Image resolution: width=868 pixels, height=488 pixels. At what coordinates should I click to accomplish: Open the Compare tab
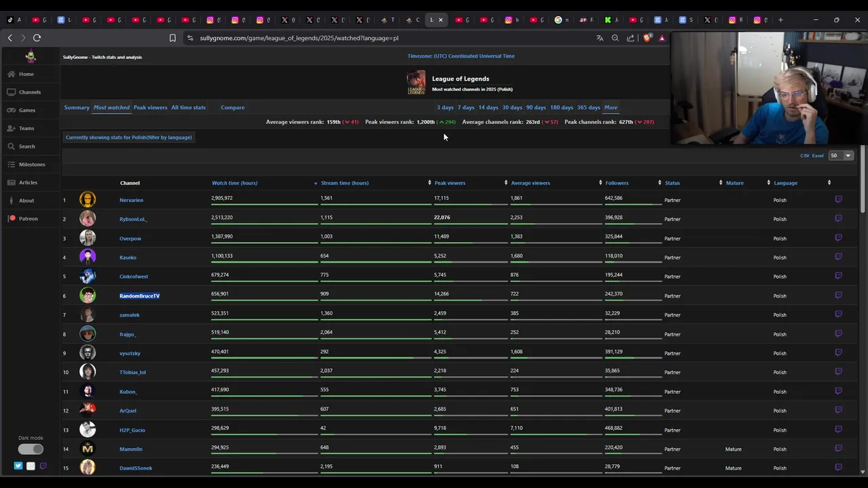coord(233,107)
